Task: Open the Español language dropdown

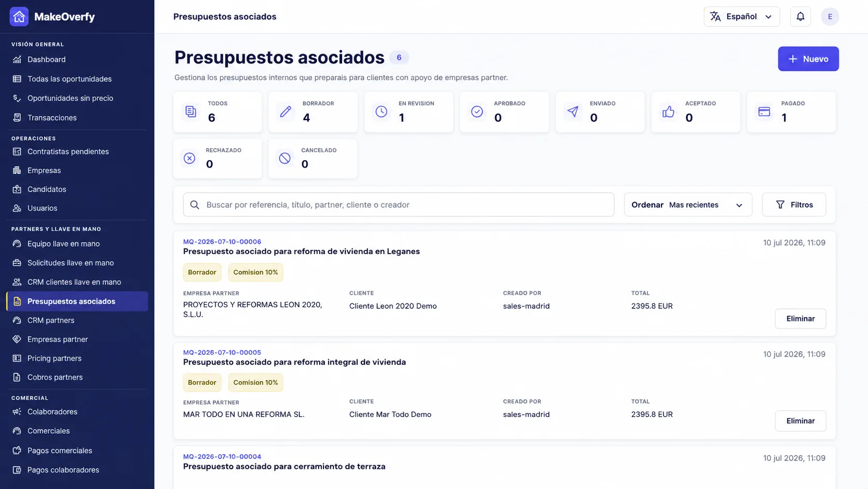Action: coord(741,17)
